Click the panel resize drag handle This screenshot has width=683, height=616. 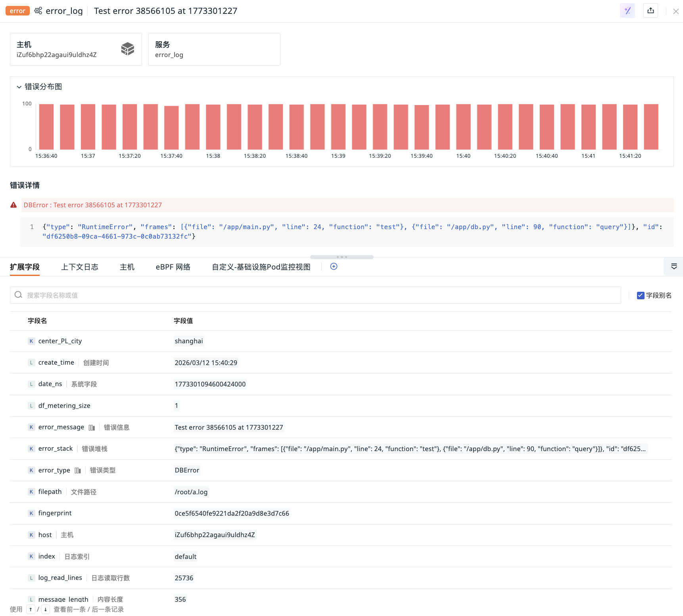(342, 257)
